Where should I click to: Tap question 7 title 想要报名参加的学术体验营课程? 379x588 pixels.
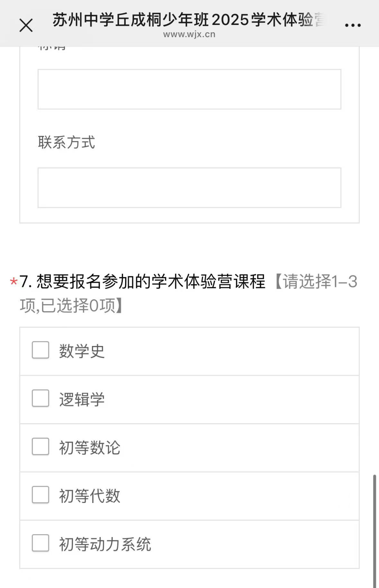(151, 282)
